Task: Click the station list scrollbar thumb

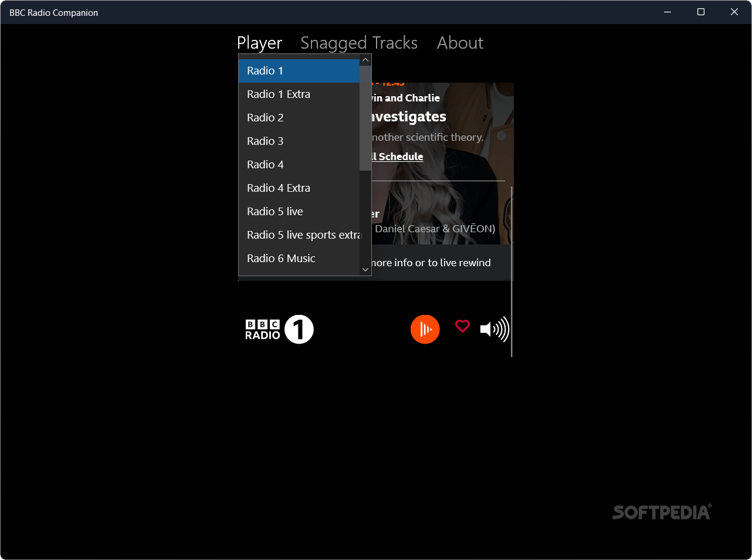Action: click(365, 118)
